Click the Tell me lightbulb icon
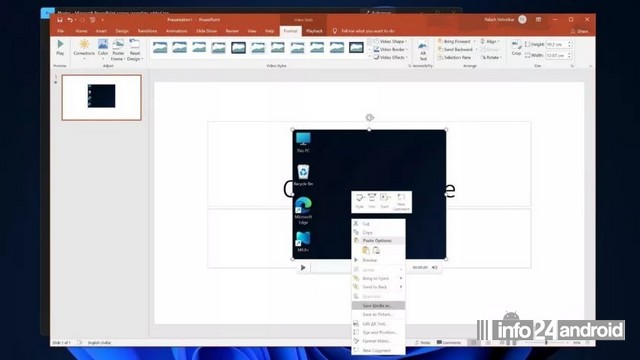Image resolution: width=640 pixels, height=360 pixels. pos(335,31)
